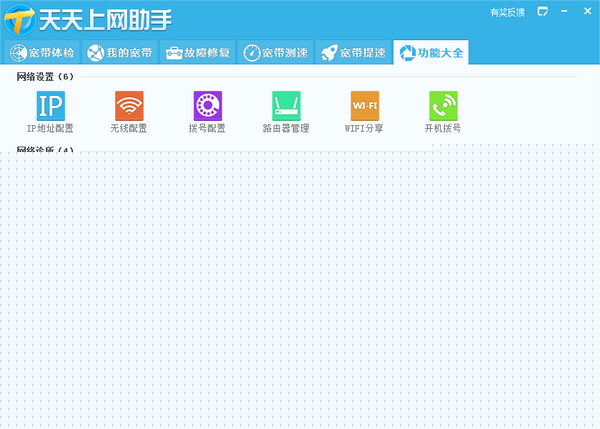
Task: Switch to 我的宽带 tab
Action: pyautogui.click(x=120, y=52)
